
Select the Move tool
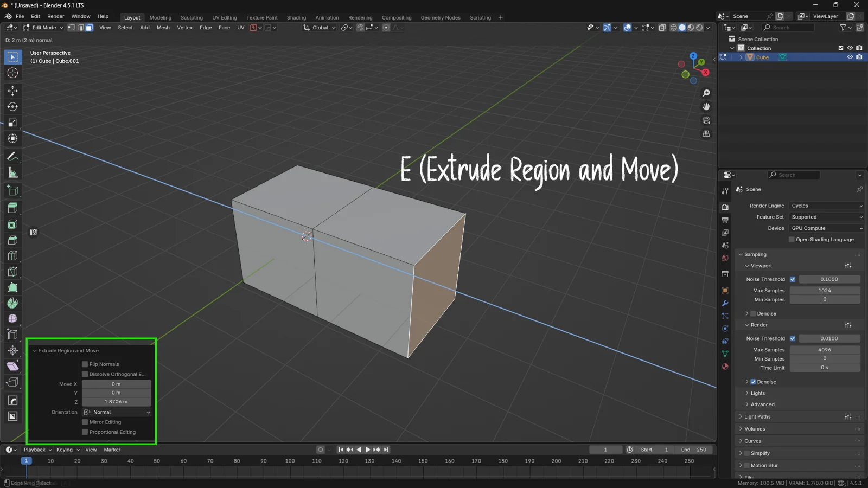click(12, 91)
